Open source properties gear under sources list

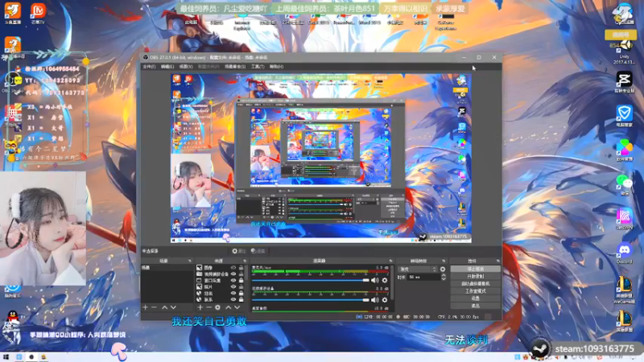217,307
